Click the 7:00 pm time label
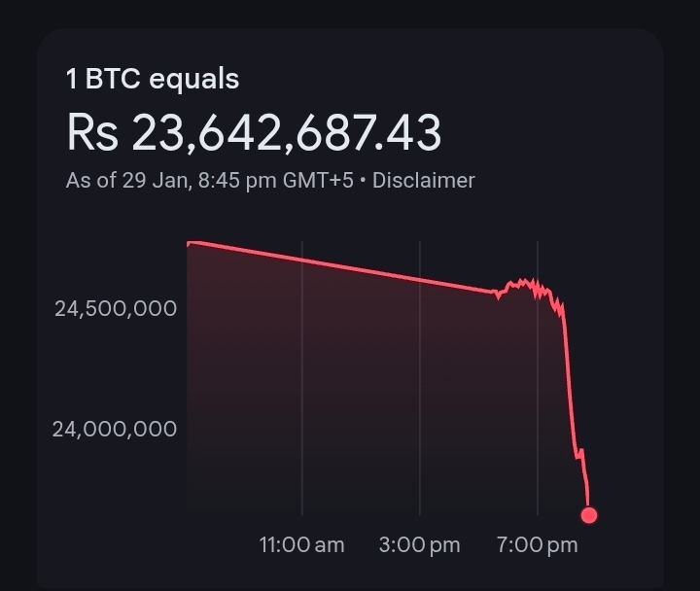The height and width of the screenshot is (591, 700). (x=537, y=544)
